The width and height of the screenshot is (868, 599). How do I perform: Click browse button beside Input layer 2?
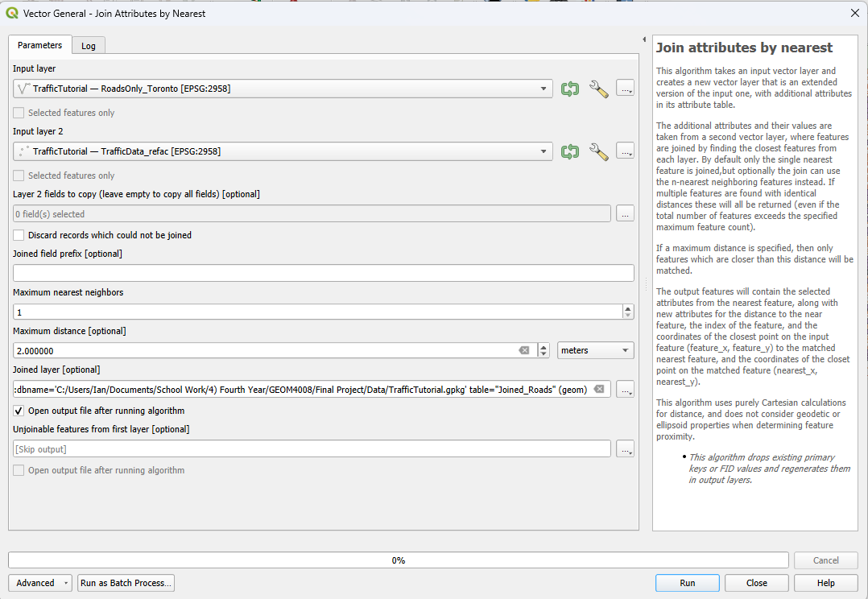click(x=625, y=151)
